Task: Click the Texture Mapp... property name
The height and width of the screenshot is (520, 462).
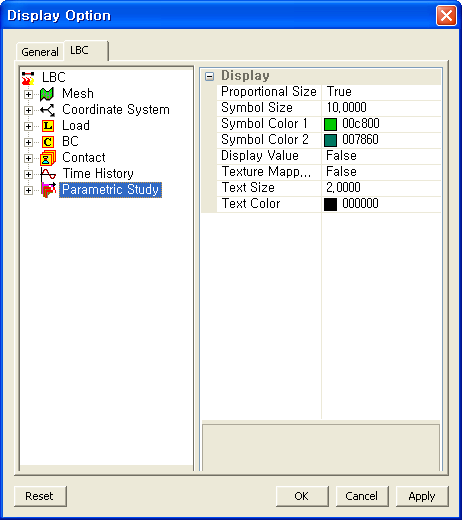Action: point(266,172)
